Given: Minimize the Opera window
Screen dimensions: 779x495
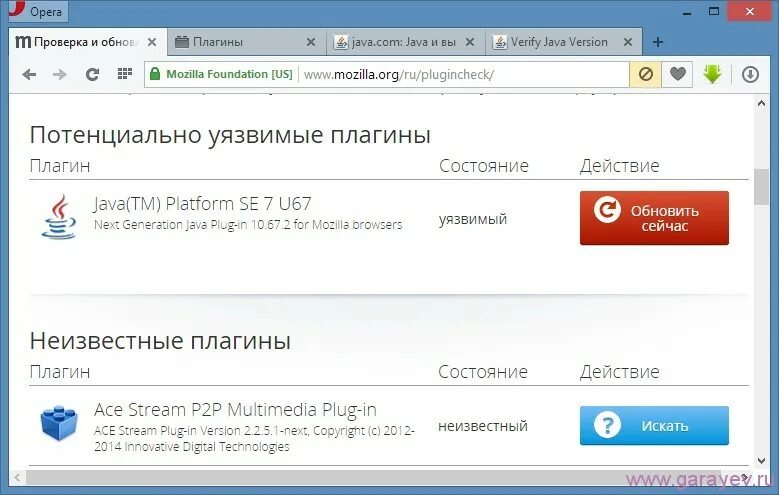Looking at the screenshot, I should [687, 12].
